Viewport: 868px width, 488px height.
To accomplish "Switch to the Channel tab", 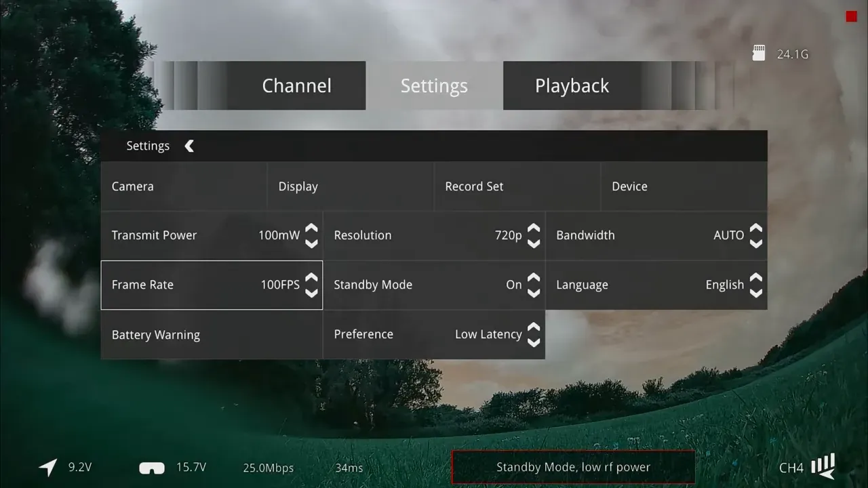I will click(296, 85).
